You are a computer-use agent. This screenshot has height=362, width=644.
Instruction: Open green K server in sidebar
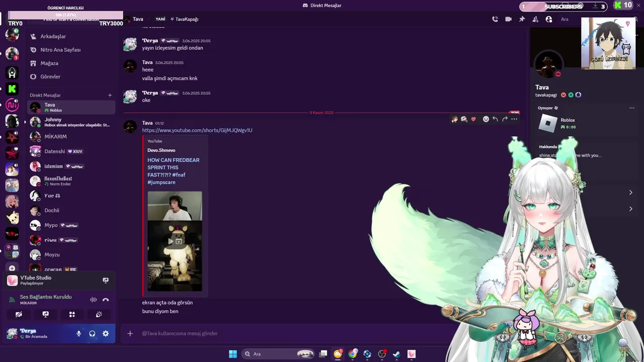(12, 89)
